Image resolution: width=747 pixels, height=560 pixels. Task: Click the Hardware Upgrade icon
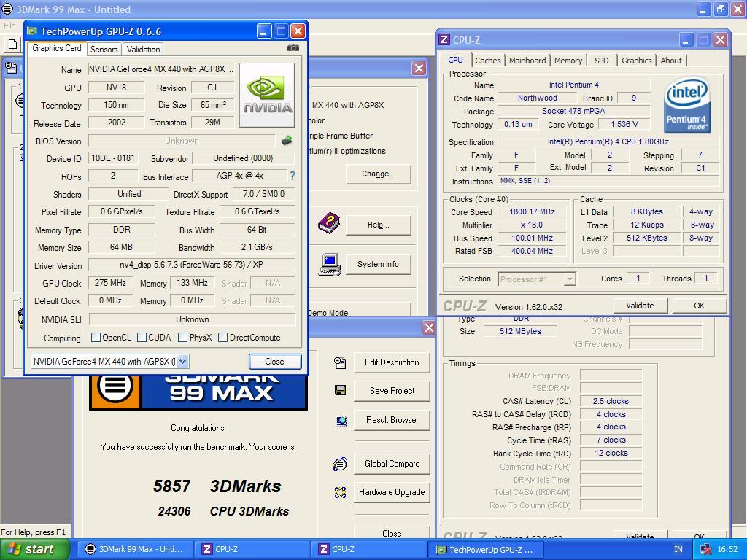pyautogui.click(x=340, y=492)
